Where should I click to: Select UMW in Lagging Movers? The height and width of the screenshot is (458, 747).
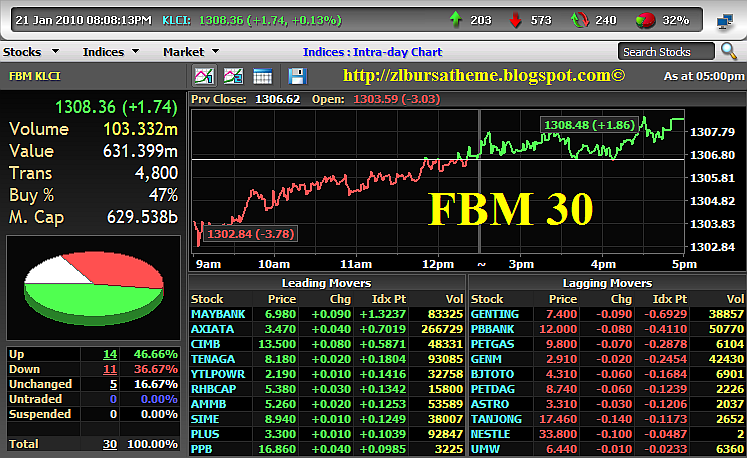485,449
